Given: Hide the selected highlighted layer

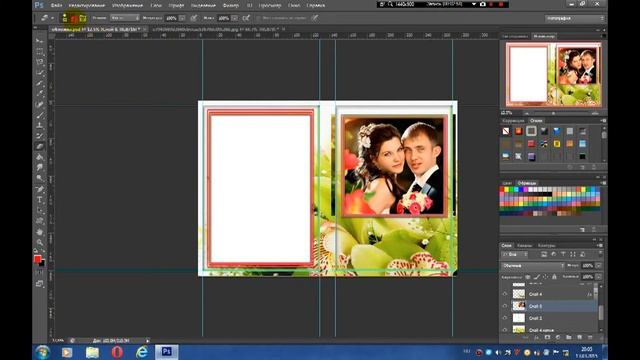Looking at the screenshot, I should (x=505, y=306).
